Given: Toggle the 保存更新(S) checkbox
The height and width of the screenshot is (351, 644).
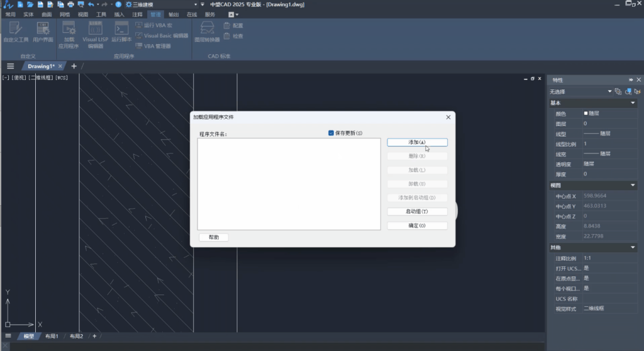Looking at the screenshot, I should (331, 133).
